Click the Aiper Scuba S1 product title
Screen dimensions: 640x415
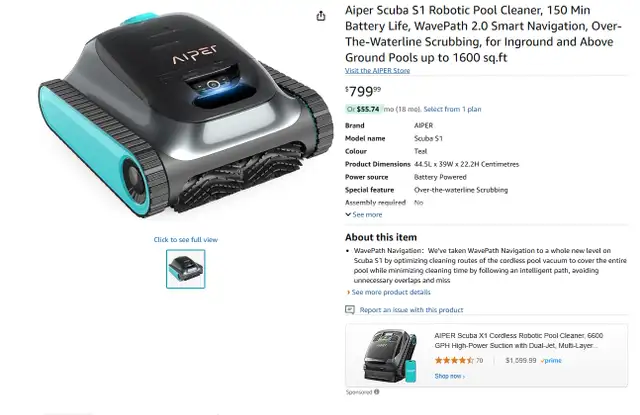483,34
